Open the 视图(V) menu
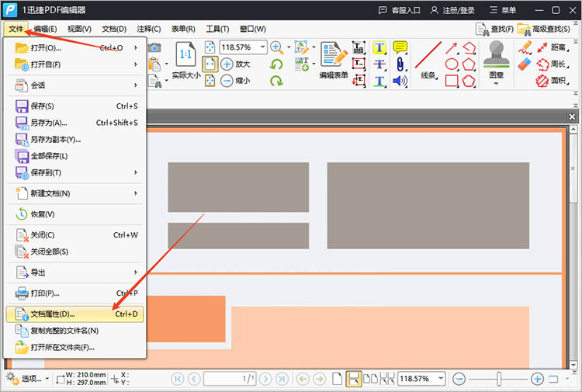The height and width of the screenshot is (392, 582). [79, 29]
